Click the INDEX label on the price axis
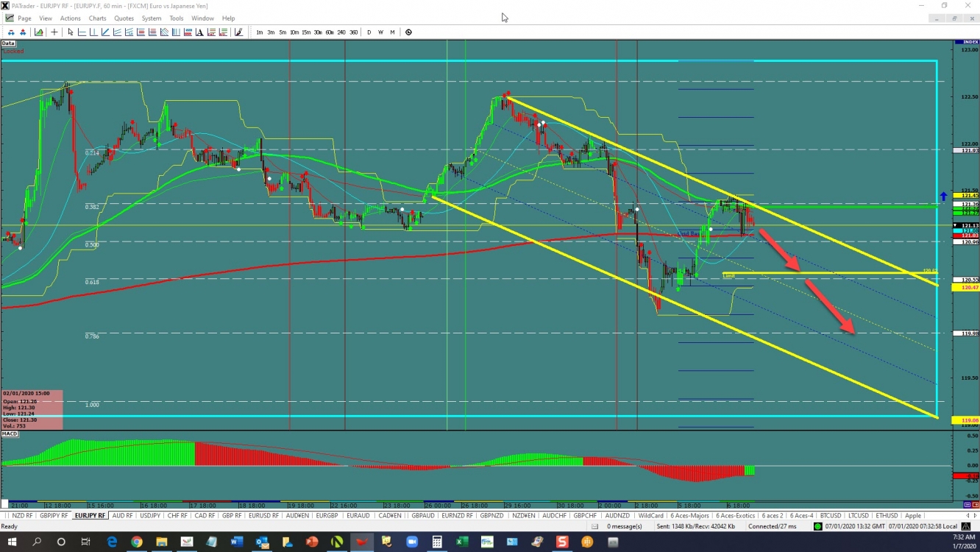Viewport: 980px width, 552px height. coord(970,43)
